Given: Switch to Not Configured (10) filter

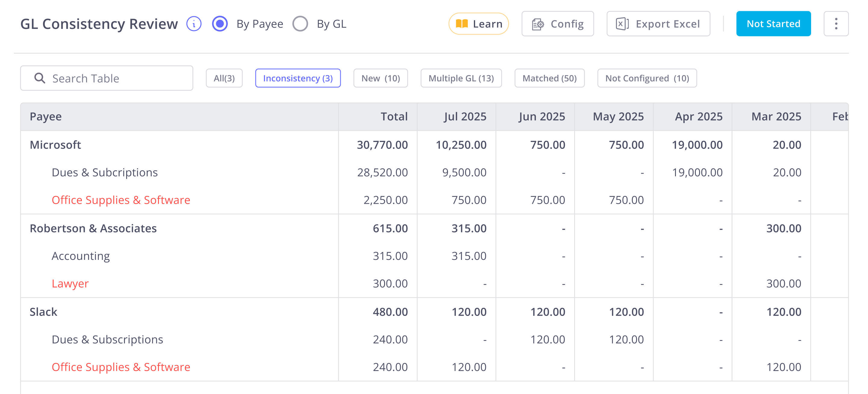Looking at the screenshot, I should coord(647,78).
